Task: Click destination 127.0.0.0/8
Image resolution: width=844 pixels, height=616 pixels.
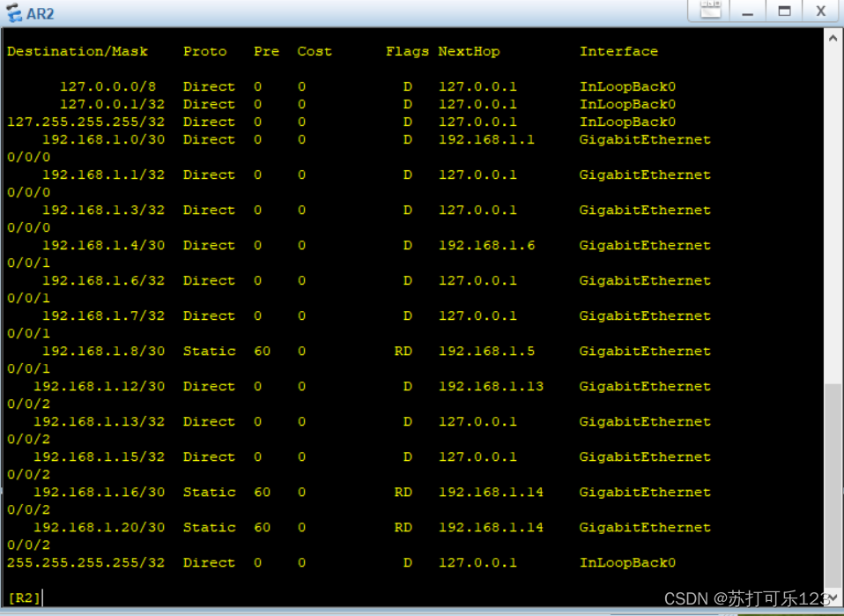Action: pyautogui.click(x=107, y=86)
